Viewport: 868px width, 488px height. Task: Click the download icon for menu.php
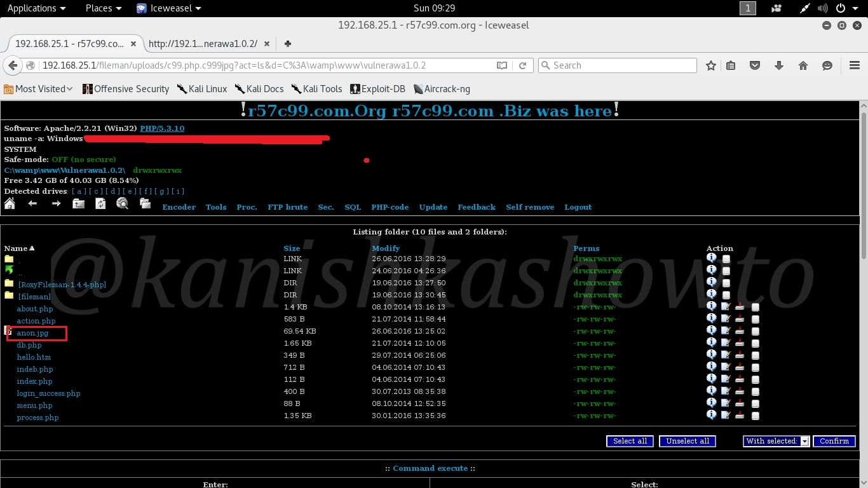point(740,404)
